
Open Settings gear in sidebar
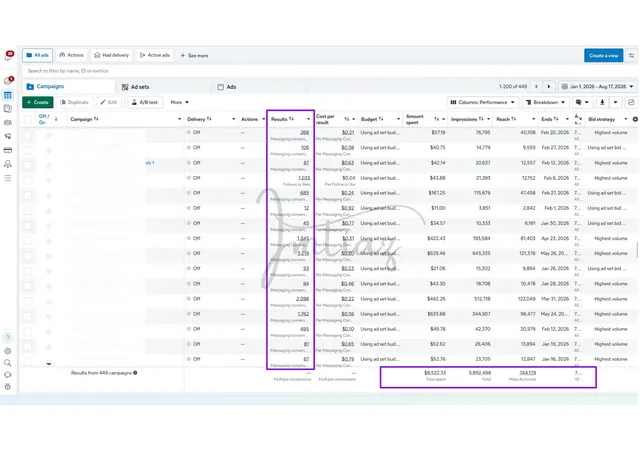(x=8, y=351)
